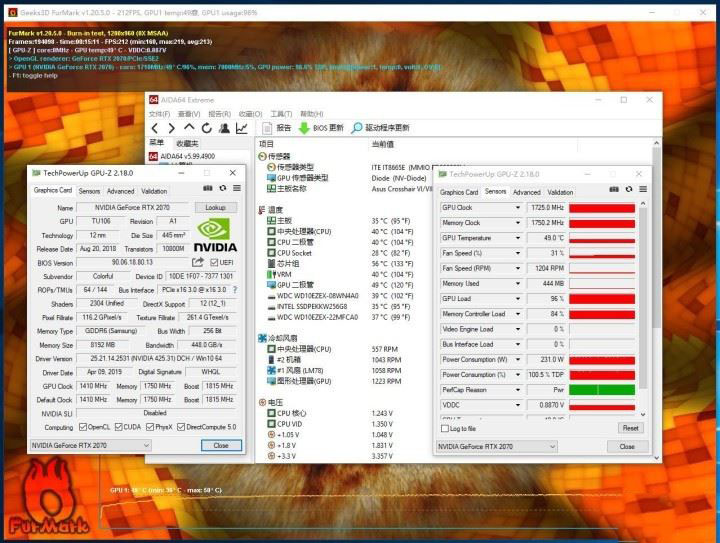Click the Lookup button in GPU-Z
Image resolution: width=720 pixels, height=543 pixels.
215,207
